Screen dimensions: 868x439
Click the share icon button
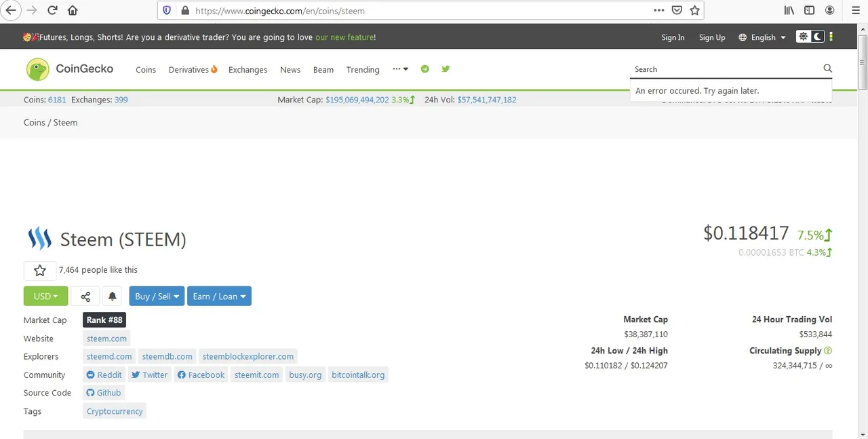pyautogui.click(x=85, y=297)
